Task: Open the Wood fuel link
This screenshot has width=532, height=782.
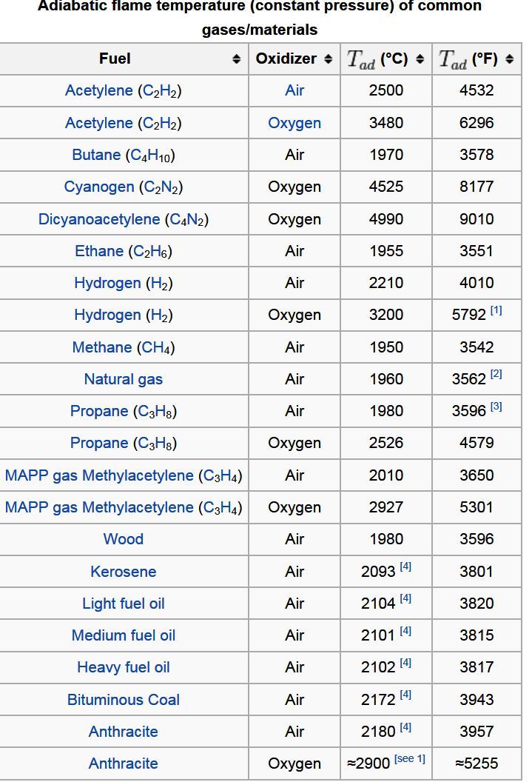Action: pyautogui.click(x=123, y=539)
